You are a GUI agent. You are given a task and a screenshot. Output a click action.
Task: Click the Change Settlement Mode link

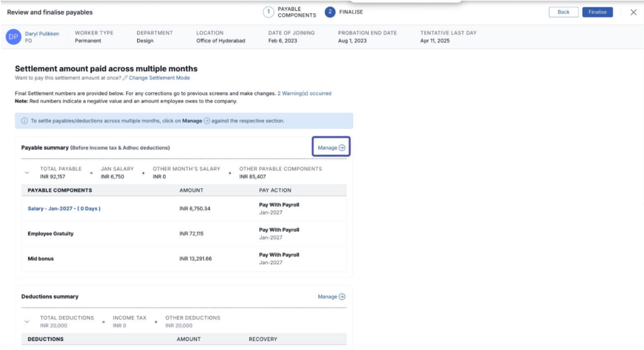click(159, 78)
